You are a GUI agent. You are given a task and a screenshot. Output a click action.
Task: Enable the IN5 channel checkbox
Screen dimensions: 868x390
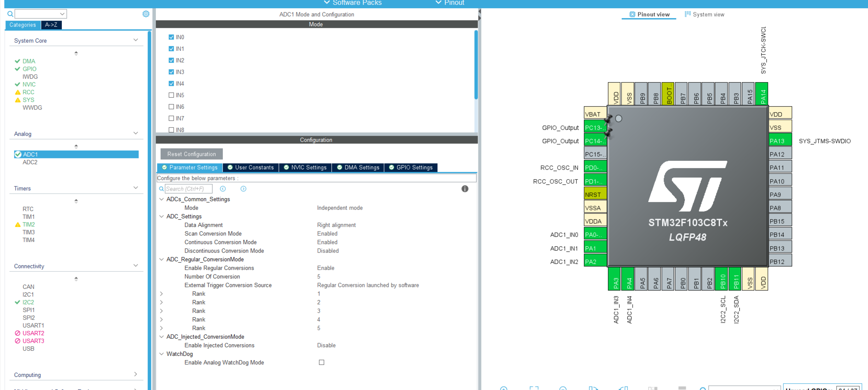[x=171, y=95]
